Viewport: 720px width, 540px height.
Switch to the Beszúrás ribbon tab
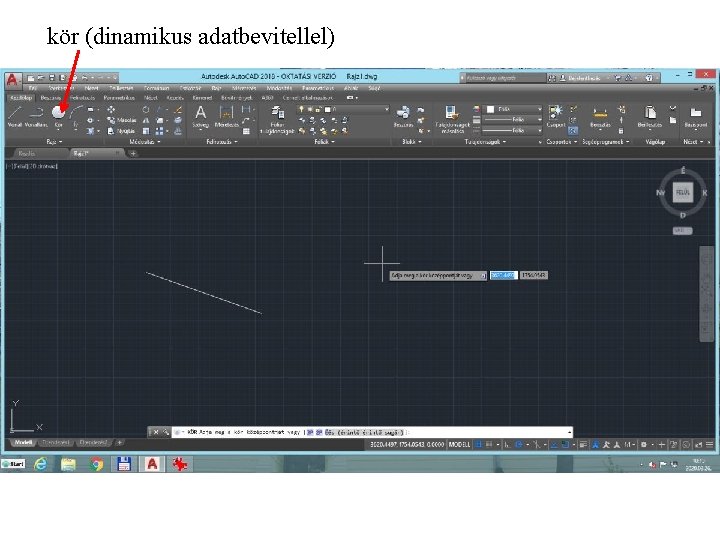50,98
